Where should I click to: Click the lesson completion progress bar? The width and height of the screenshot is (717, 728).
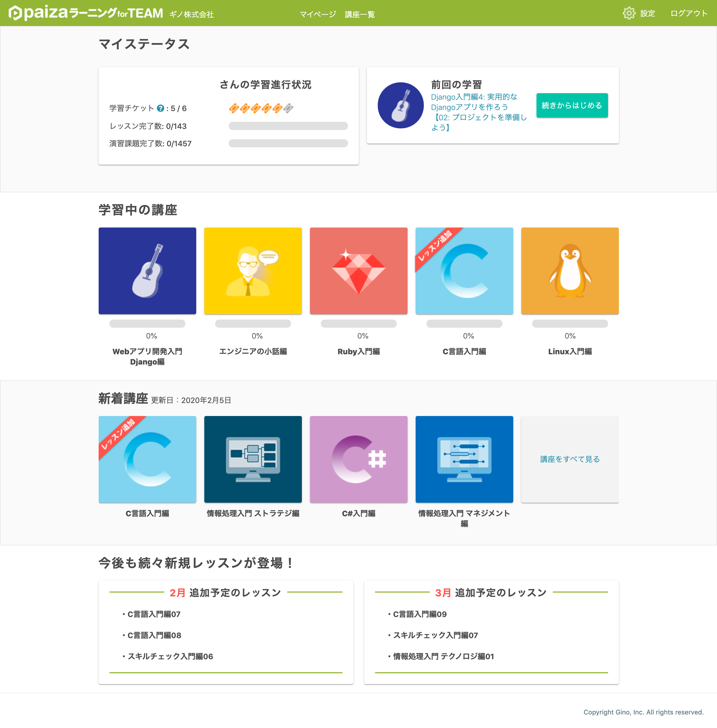click(288, 126)
